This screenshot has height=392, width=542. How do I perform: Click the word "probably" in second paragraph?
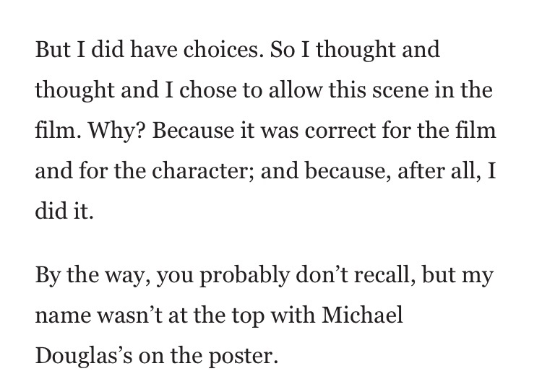click(x=245, y=276)
